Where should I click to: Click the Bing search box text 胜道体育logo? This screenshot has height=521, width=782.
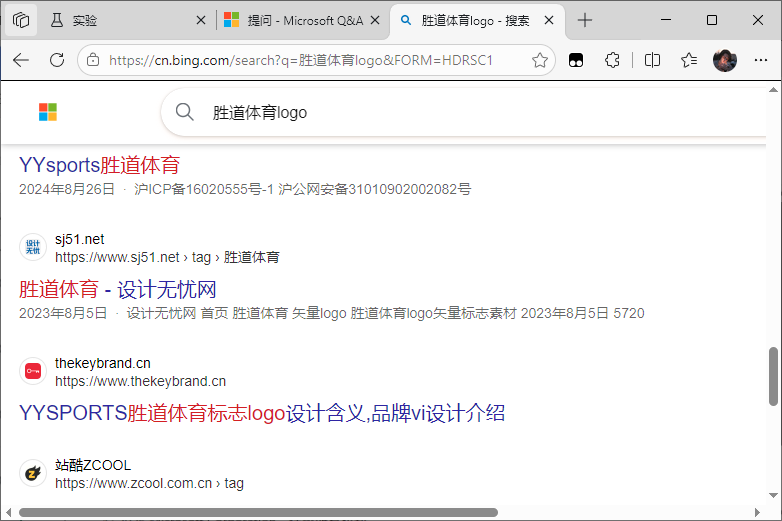260,113
